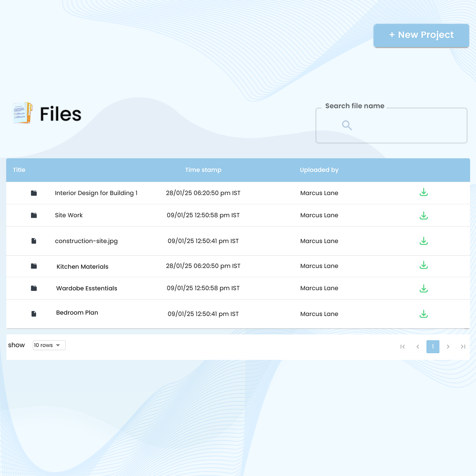The image size is (476, 476).
Task: Click Marcus Lane in the Kitchen Materials row
Action: [319, 266]
